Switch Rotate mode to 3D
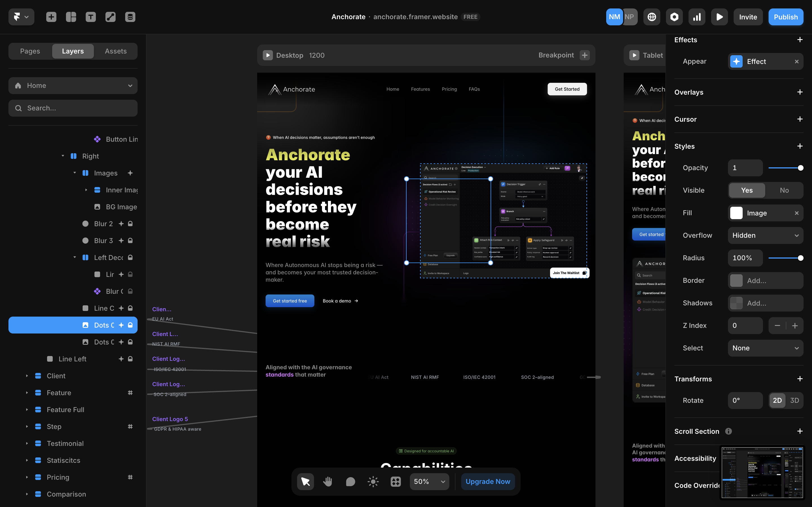This screenshot has width=812, height=507. click(x=794, y=400)
